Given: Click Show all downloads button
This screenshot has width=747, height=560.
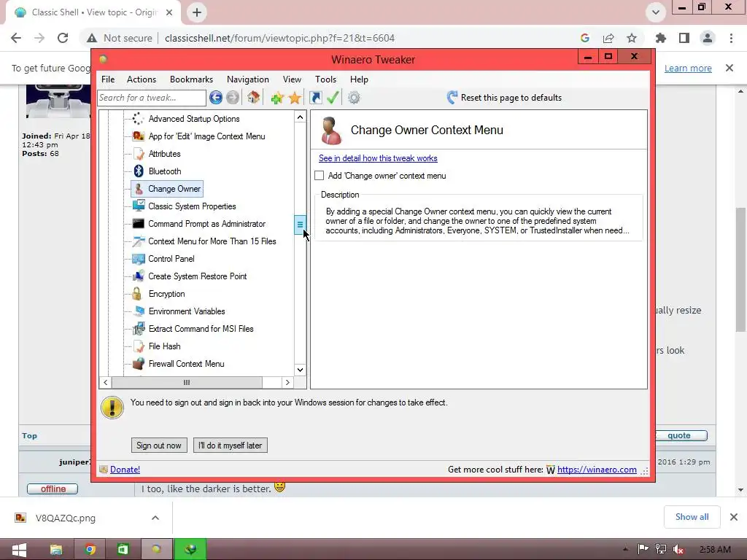Looking at the screenshot, I should [x=692, y=517].
